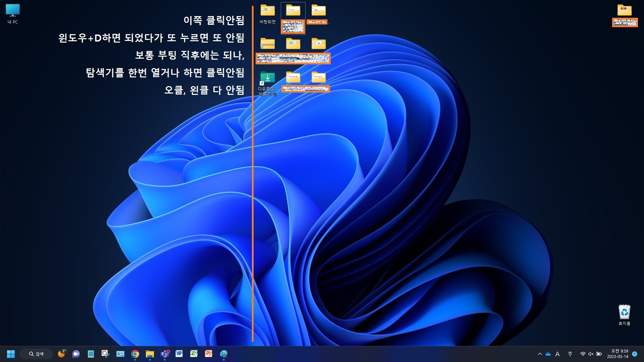Launch Microsoft Word from the taskbar
Image resolution: width=644 pixels, height=362 pixels.
pos(179,354)
